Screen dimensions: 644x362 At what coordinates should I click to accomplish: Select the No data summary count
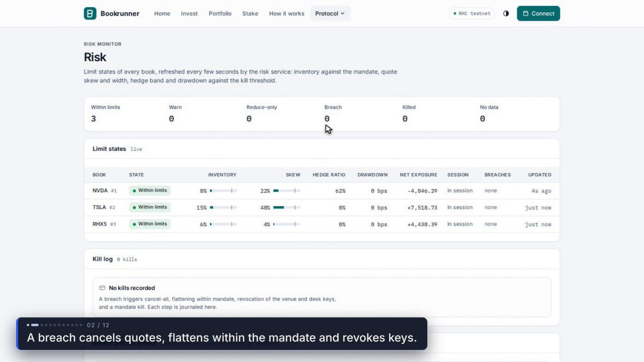click(x=482, y=119)
